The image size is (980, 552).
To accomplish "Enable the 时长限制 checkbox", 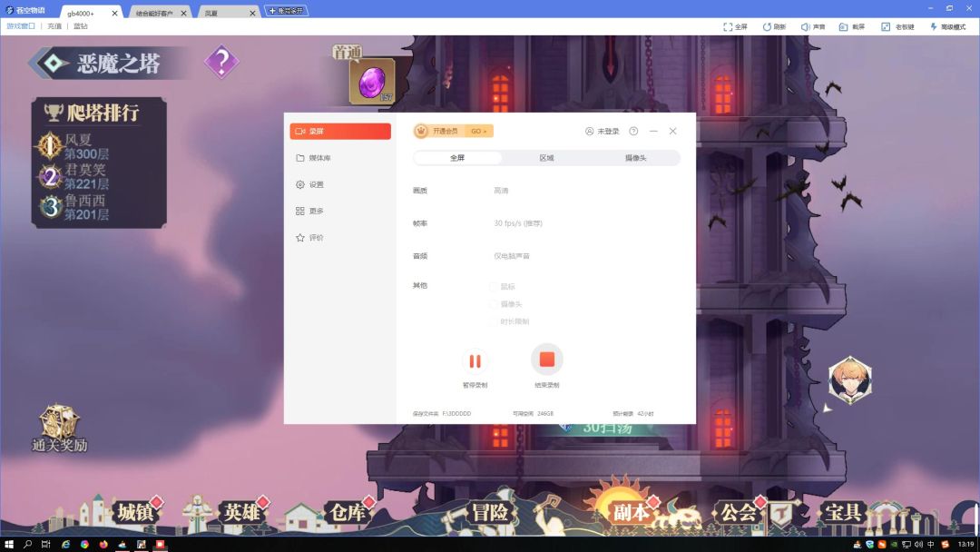I will tap(494, 321).
